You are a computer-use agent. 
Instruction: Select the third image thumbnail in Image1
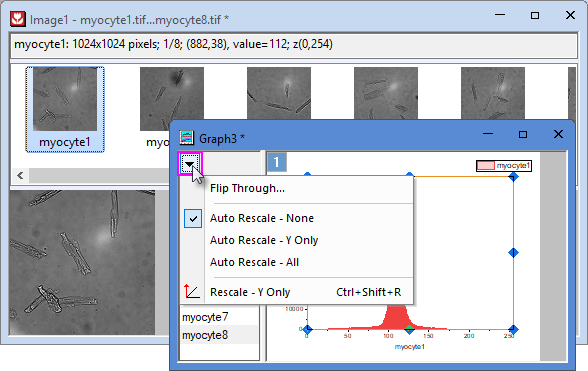(x=279, y=93)
